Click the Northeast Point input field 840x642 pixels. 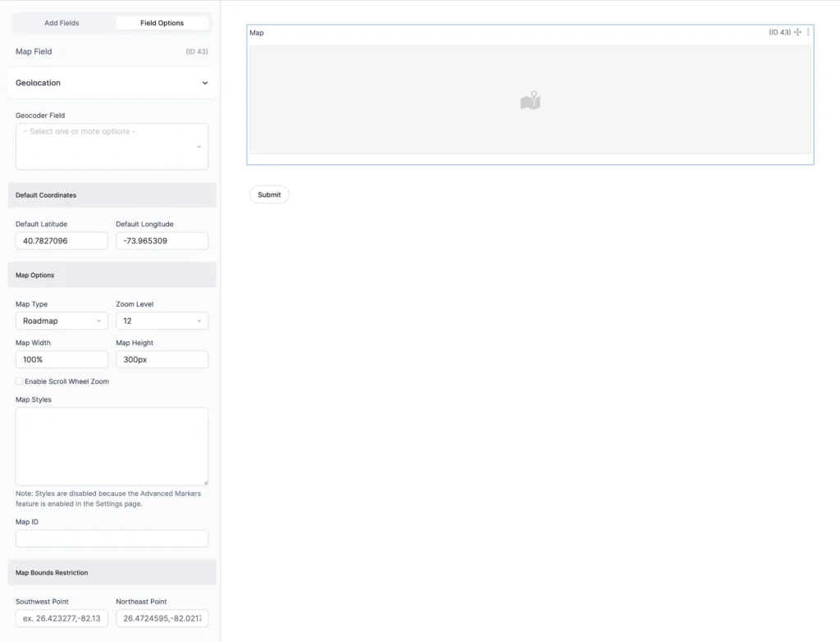tap(162, 618)
